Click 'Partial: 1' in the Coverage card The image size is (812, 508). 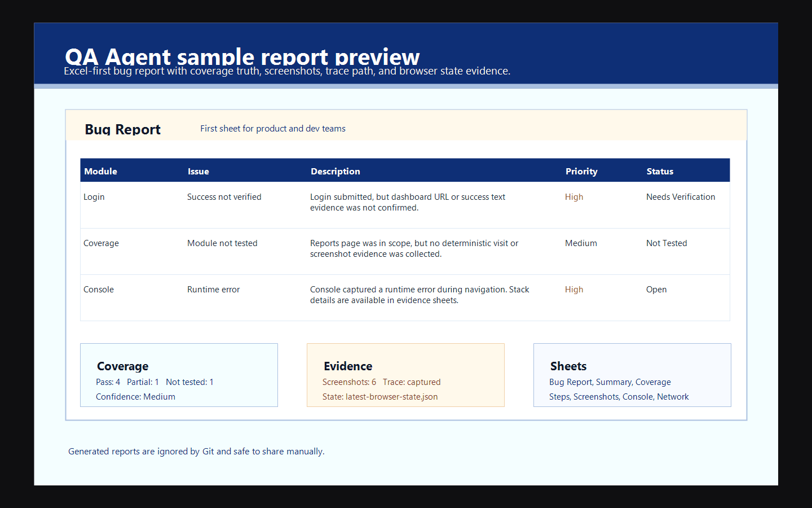pos(143,382)
